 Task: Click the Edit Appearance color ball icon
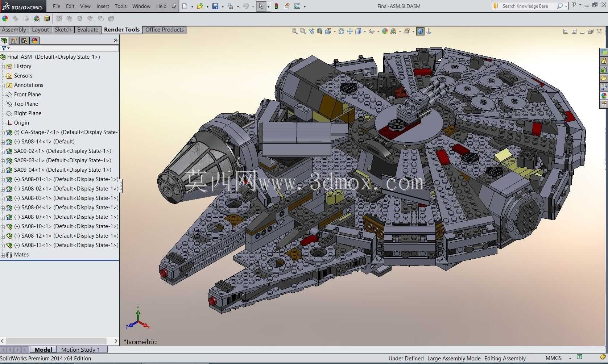[x=5, y=18]
